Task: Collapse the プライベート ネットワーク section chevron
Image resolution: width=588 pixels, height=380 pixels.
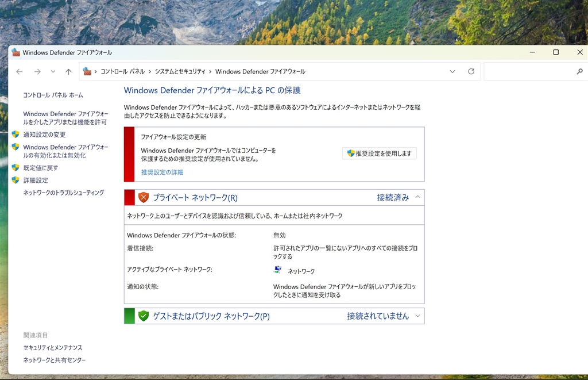Action: click(417, 197)
